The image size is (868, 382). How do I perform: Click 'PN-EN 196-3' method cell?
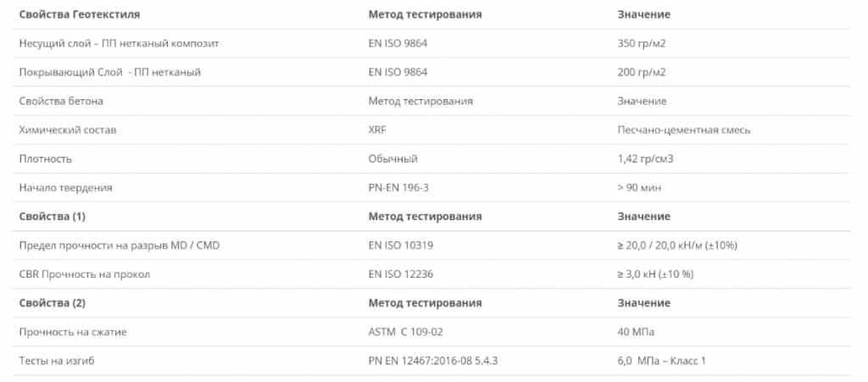pyautogui.click(x=398, y=188)
